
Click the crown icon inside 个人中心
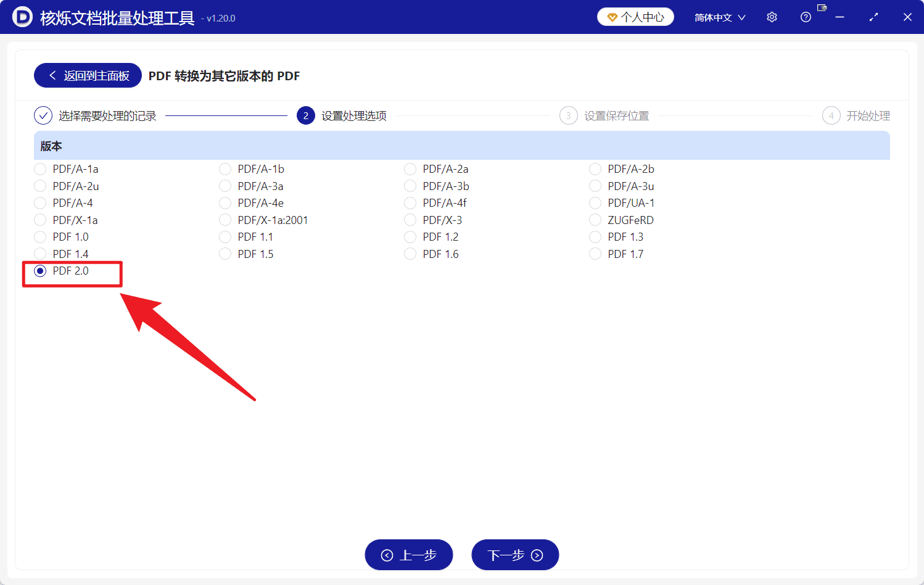click(613, 17)
